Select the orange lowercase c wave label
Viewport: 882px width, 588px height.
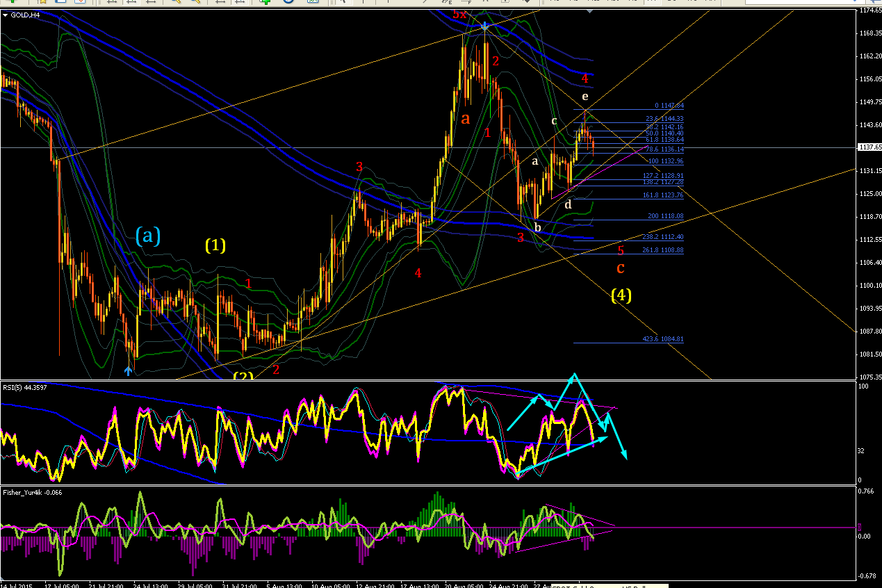click(621, 268)
